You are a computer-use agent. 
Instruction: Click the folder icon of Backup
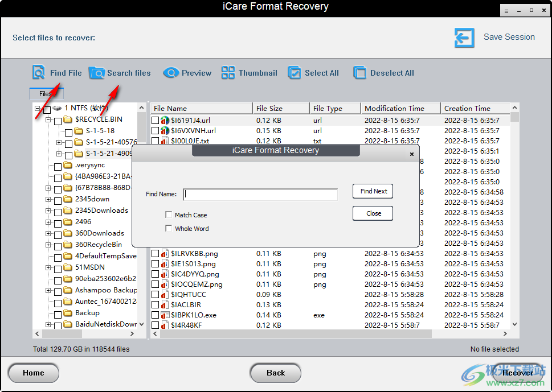(x=68, y=313)
